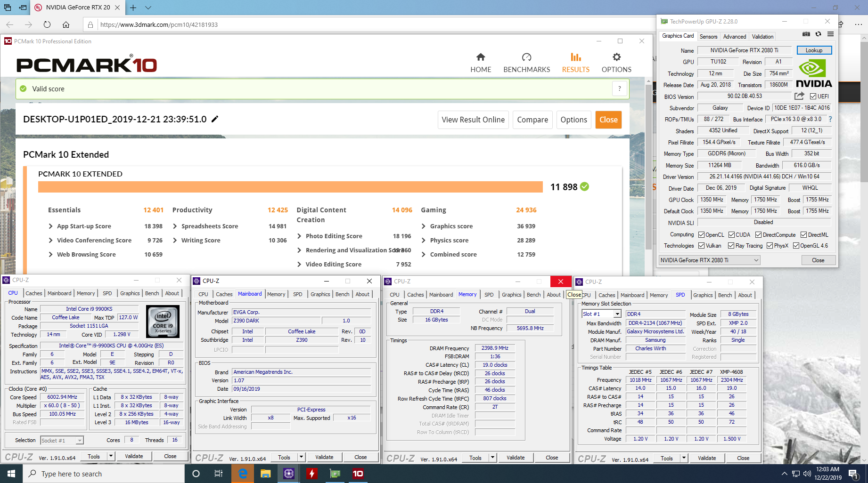The height and width of the screenshot is (483, 868).
Task: Click Options button beside Compare
Action: coord(573,120)
